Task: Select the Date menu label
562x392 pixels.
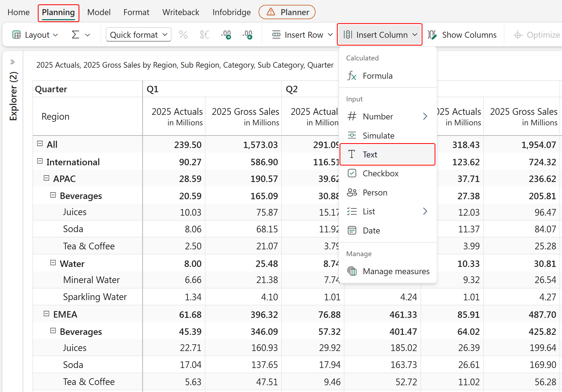Action: [371, 231]
